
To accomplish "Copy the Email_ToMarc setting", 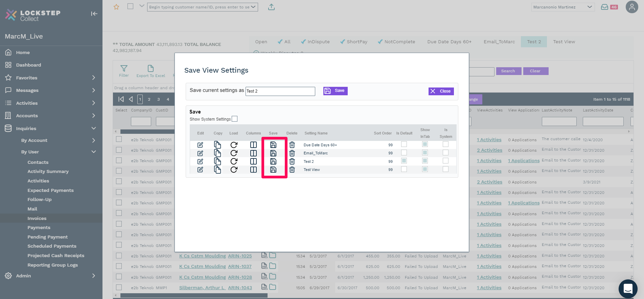I will click(217, 153).
